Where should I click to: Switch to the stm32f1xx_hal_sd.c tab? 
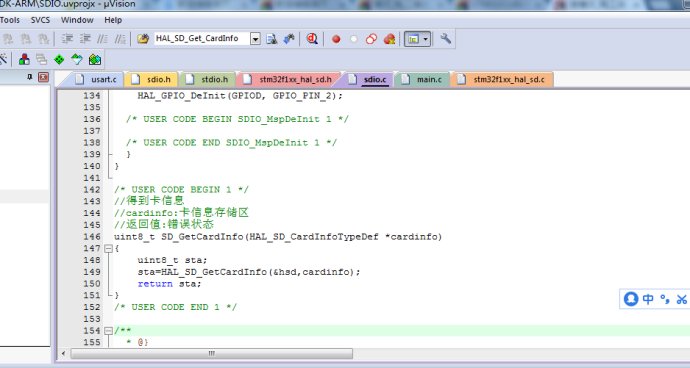tap(503, 80)
